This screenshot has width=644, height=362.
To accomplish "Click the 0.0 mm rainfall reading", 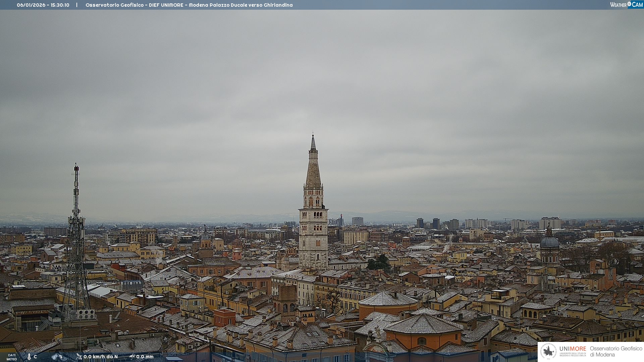I will click(x=145, y=357).
